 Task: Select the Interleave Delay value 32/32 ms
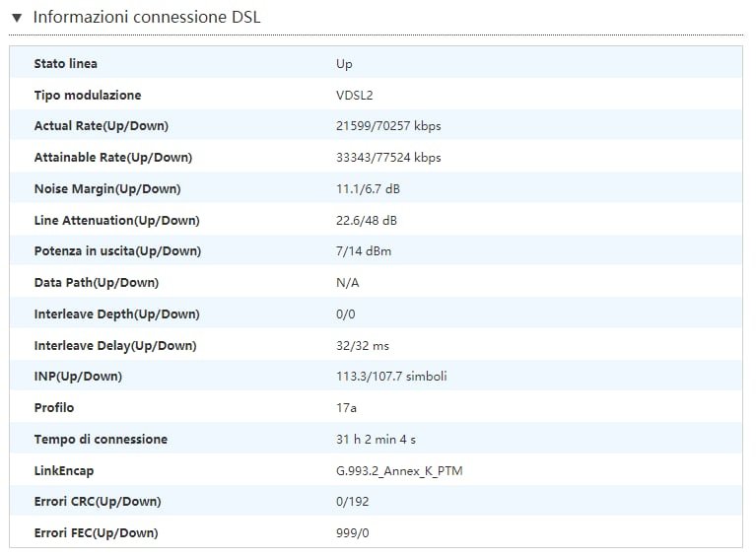click(x=363, y=346)
